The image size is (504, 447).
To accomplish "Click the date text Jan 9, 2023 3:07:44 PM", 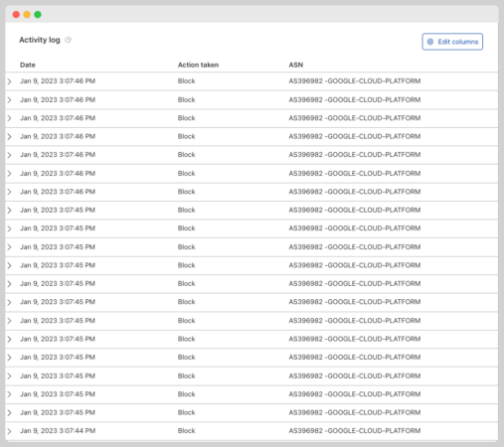I will [58, 431].
